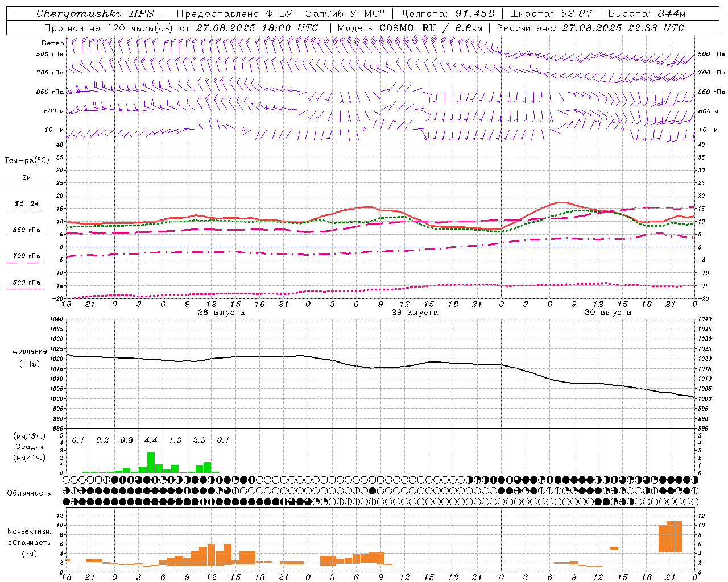Click the COSMO-RU model name in header

(407, 28)
